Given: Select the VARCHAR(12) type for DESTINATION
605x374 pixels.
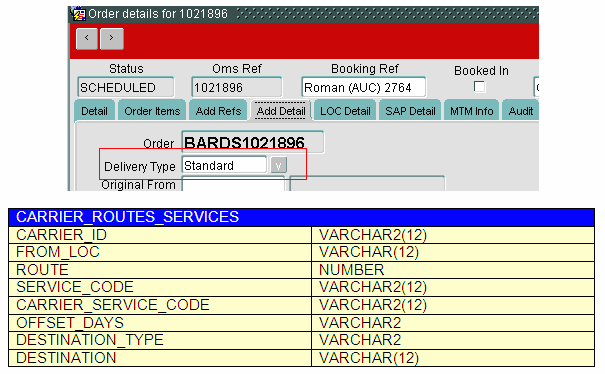Looking at the screenshot, I should pyautogui.click(x=453, y=358).
